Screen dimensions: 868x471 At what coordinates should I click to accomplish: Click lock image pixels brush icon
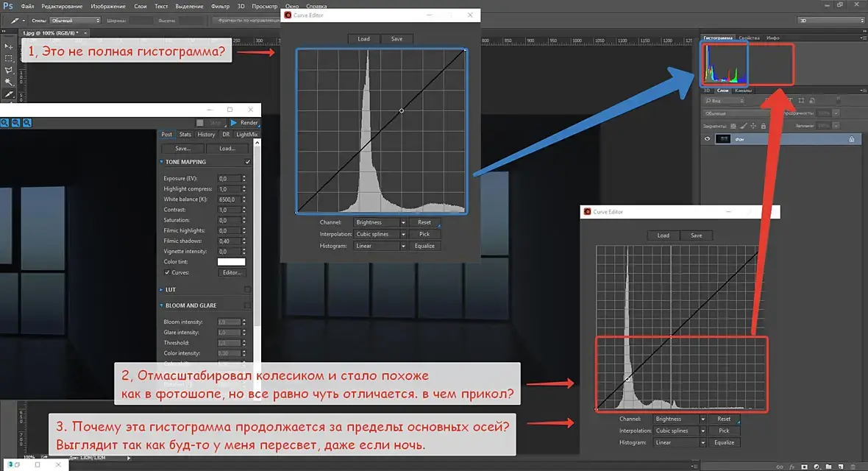743,126
